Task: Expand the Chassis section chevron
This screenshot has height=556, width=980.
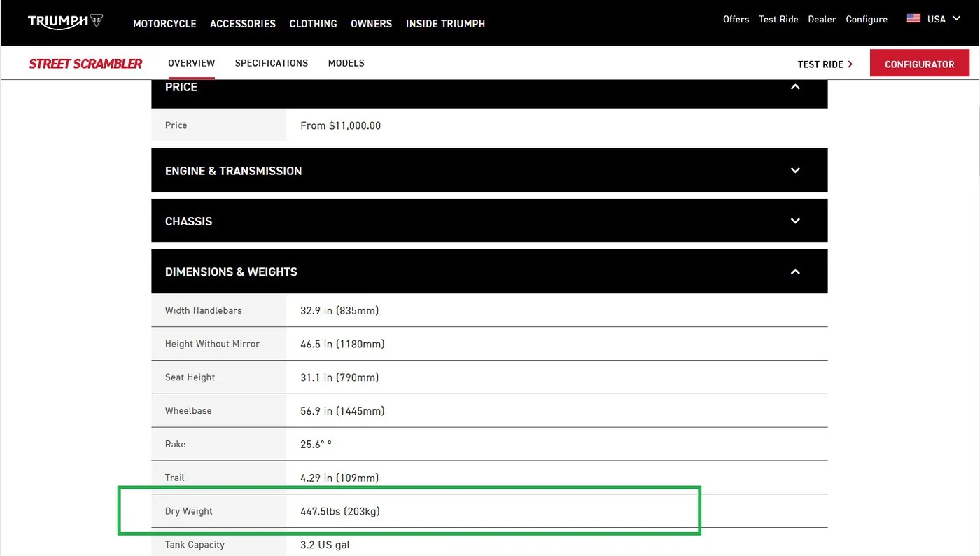Action: tap(794, 221)
